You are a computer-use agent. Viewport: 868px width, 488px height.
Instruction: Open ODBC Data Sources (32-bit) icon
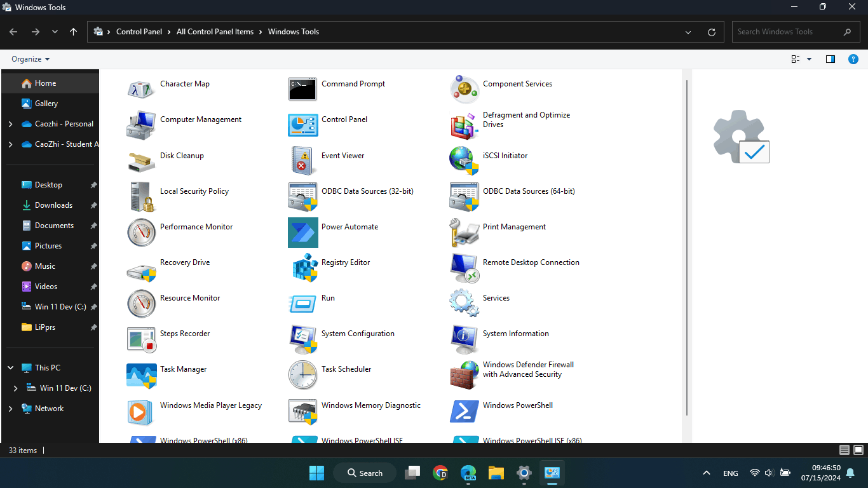pos(302,197)
